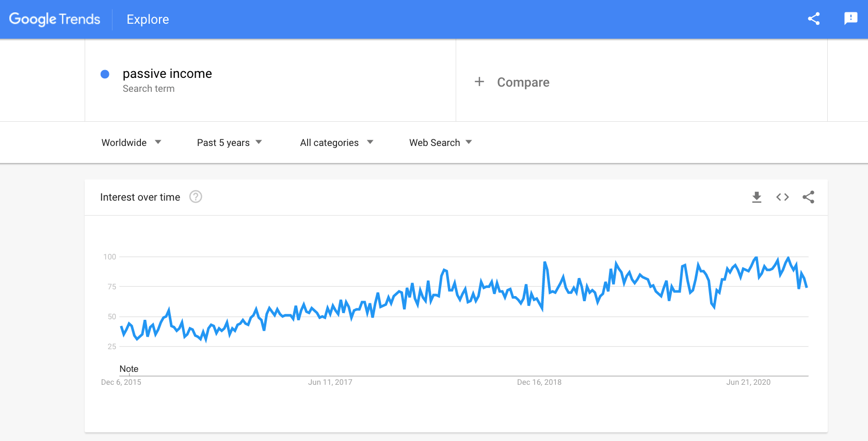The width and height of the screenshot is (868, 441).
Task: Click the Google Trends logo
Action: tap(55, 19)
